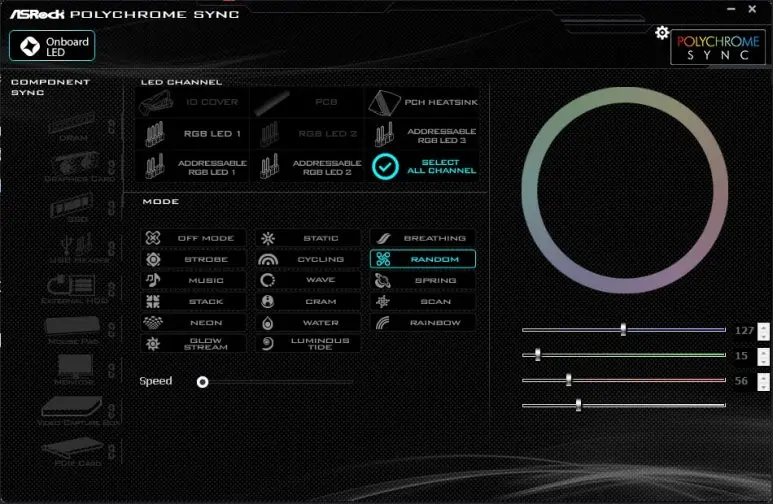Set lighting mode to Cycling
Viewport: 773px width, 504px height.
coord(308,259)
